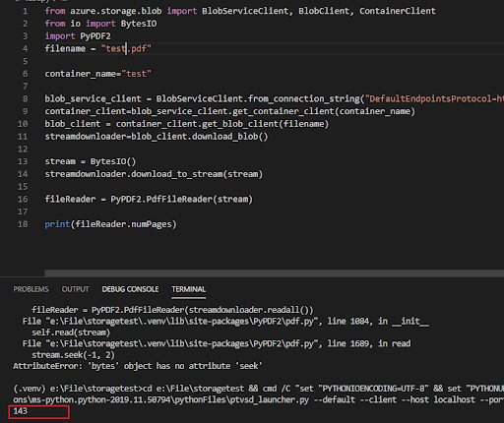504x423 pixels.
Task: Click the horizontal editor scrollbar
Action: [x=274, y=272]
